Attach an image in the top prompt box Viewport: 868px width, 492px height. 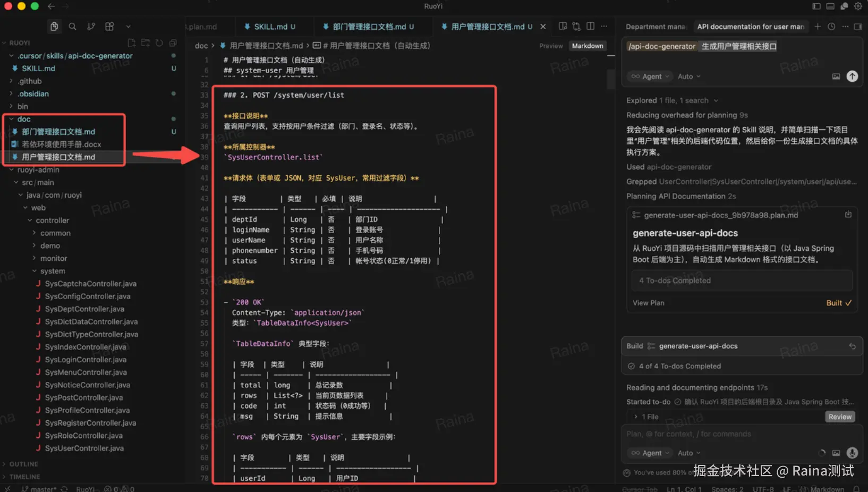pyautogui.click(x=836, y=77)
